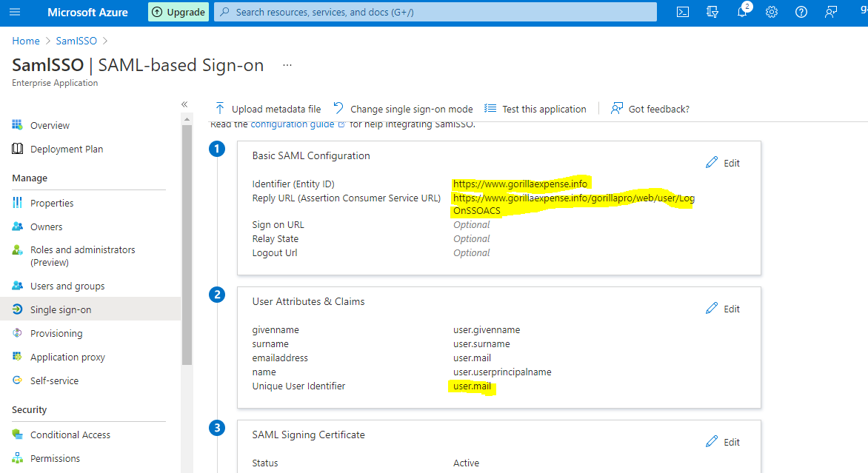The width and height of the screenshot is (868, 473).
Task: Click the user.surname value
Action: (x=481, y=343)
